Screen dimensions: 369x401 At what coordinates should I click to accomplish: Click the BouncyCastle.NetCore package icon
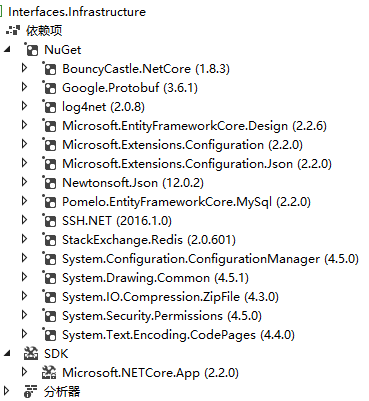coord(49,68)
